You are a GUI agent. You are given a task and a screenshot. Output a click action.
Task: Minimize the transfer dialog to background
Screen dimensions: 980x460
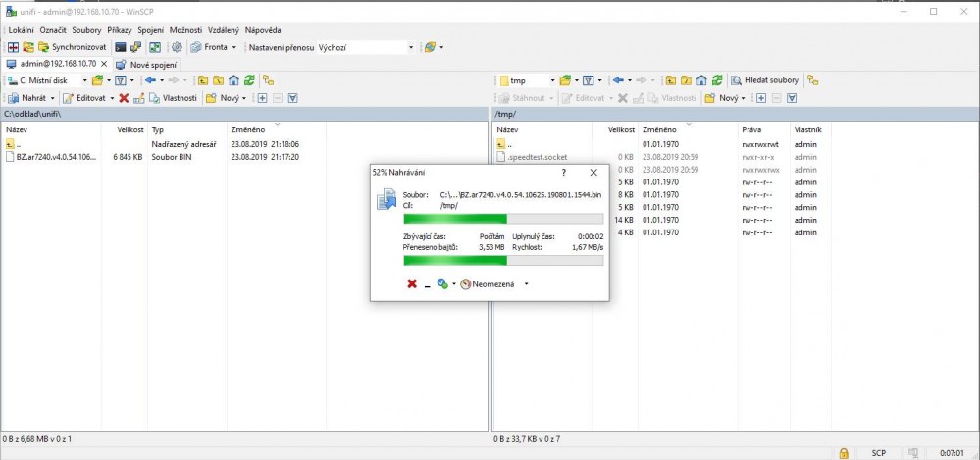[428, 285]
